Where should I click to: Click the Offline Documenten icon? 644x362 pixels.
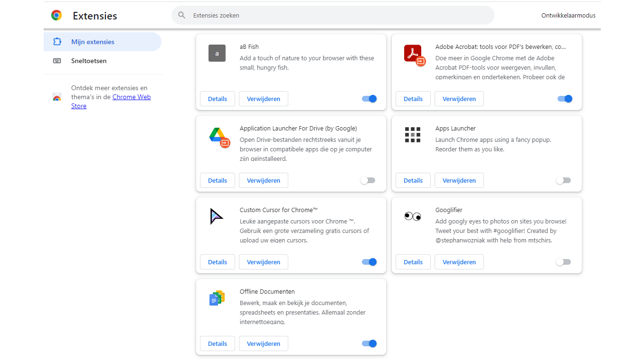coord(217,298)
